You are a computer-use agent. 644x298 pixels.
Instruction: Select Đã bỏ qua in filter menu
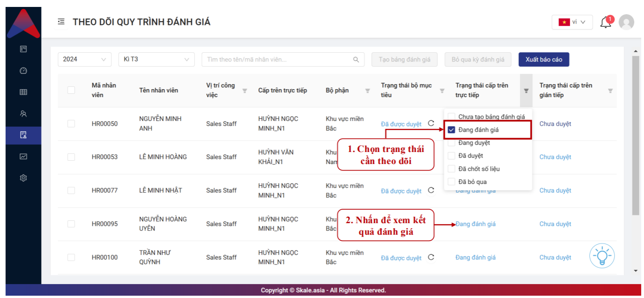(x=452, y=182)
